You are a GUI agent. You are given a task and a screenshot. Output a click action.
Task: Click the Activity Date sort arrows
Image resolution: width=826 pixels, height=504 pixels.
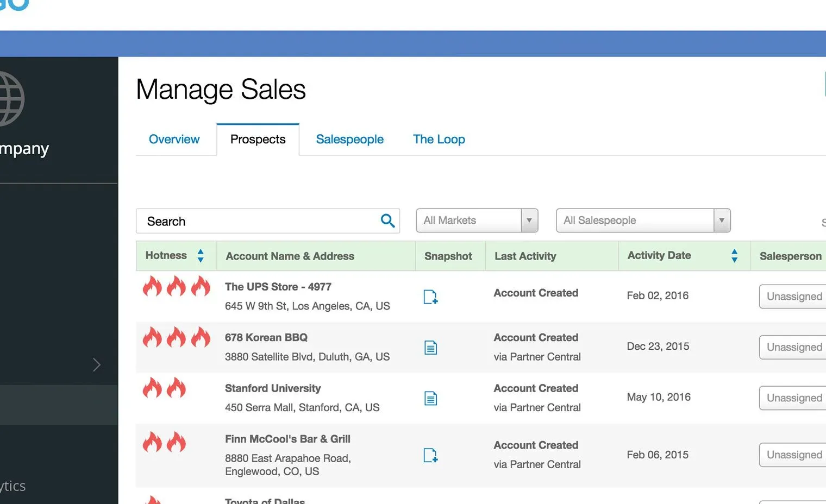point(734,255)
